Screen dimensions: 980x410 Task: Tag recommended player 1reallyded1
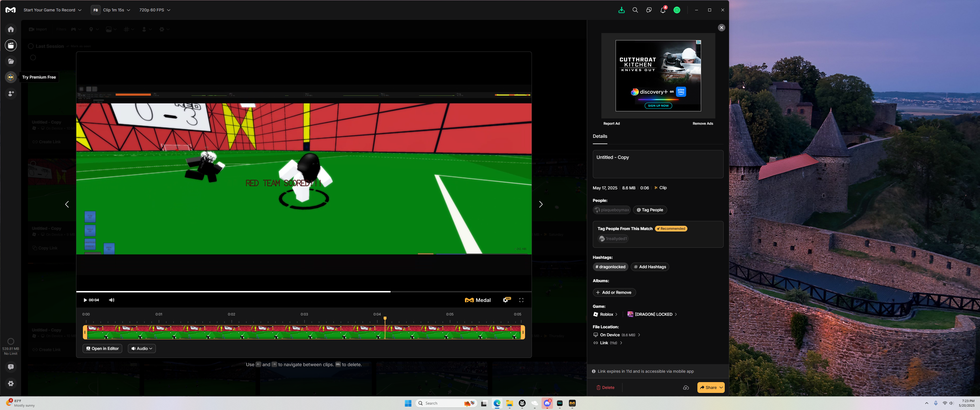[613, 239]
